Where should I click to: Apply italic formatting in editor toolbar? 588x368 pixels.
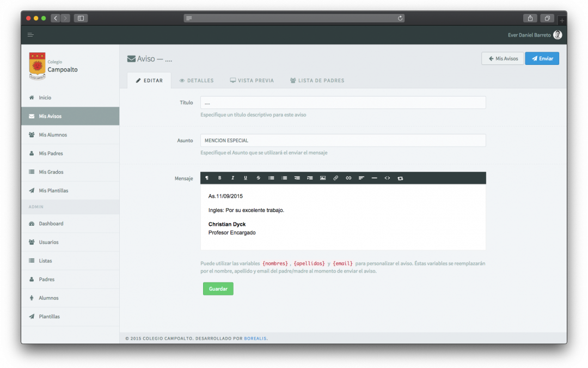click(x=232, y=178)
